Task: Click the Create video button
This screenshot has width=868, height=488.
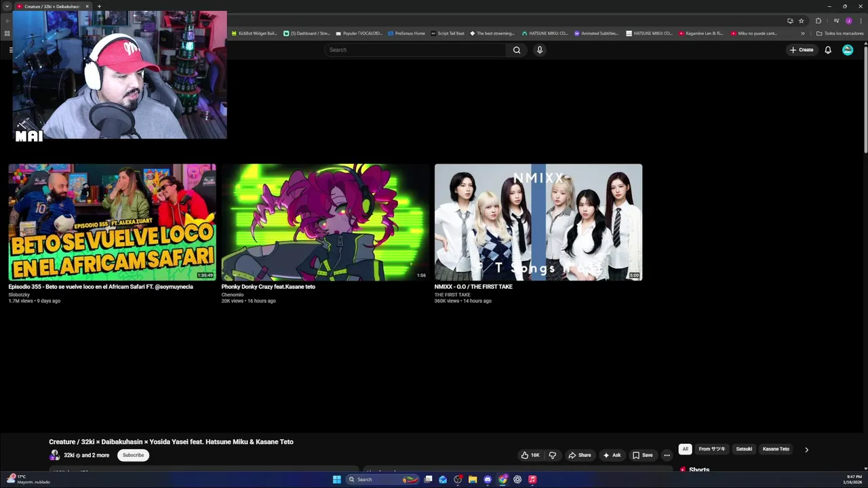Action: pos(802,49)
